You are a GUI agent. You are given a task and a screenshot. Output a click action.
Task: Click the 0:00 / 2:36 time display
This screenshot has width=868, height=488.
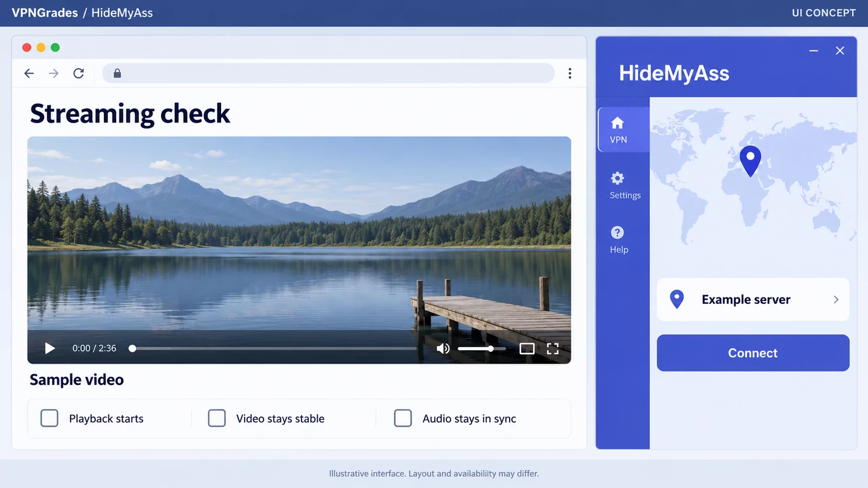coord(94,348)
